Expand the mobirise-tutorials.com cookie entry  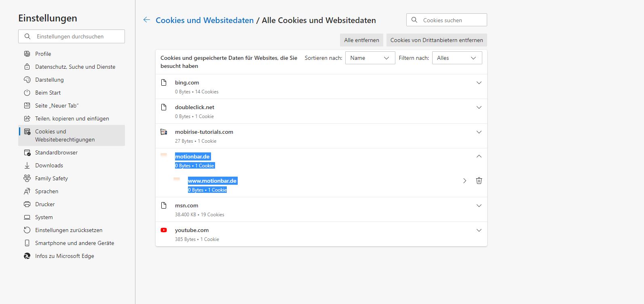click(479, 132)
